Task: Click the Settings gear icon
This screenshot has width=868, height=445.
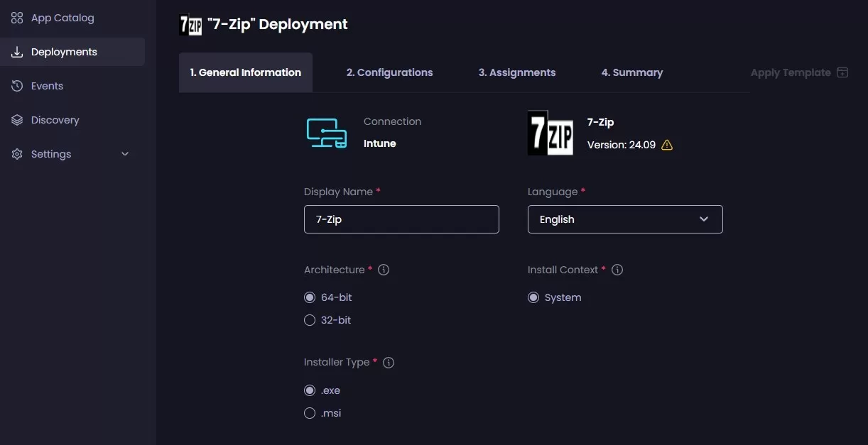Action: (16, 153)
